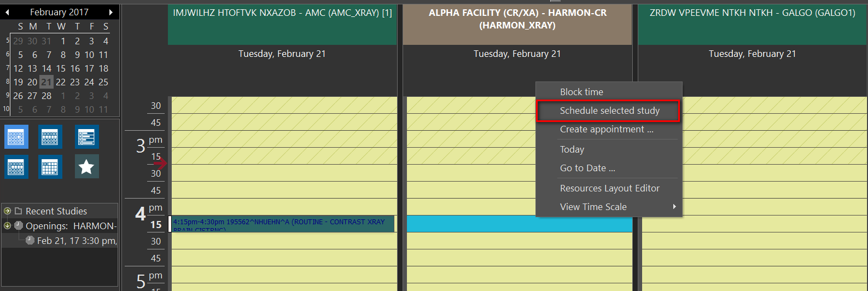Switch to the list-style agenda view icon
The height and width of the screenshot is (291, 868).
[86, 136]
